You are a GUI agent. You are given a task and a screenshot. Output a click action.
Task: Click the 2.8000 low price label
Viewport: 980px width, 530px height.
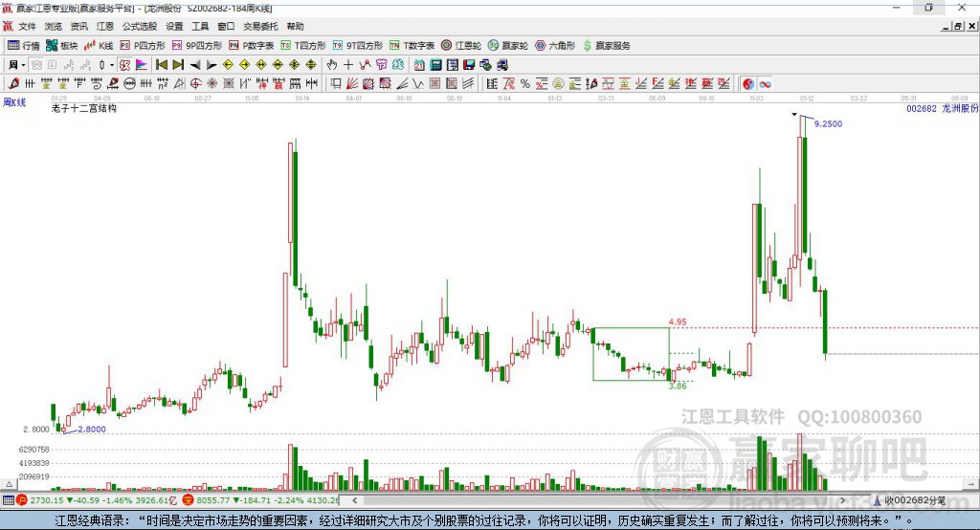click(91, 430)
